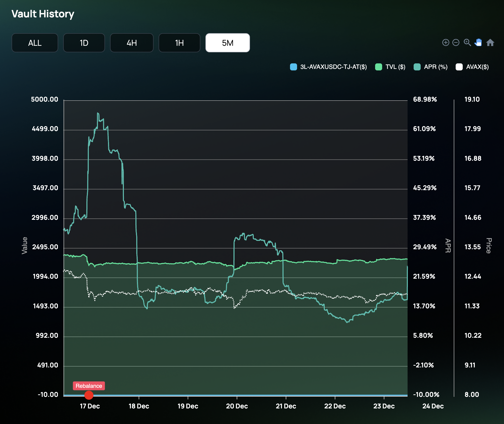Select the 1H timeframe
The image size is (504, 424).
point(179,43)
